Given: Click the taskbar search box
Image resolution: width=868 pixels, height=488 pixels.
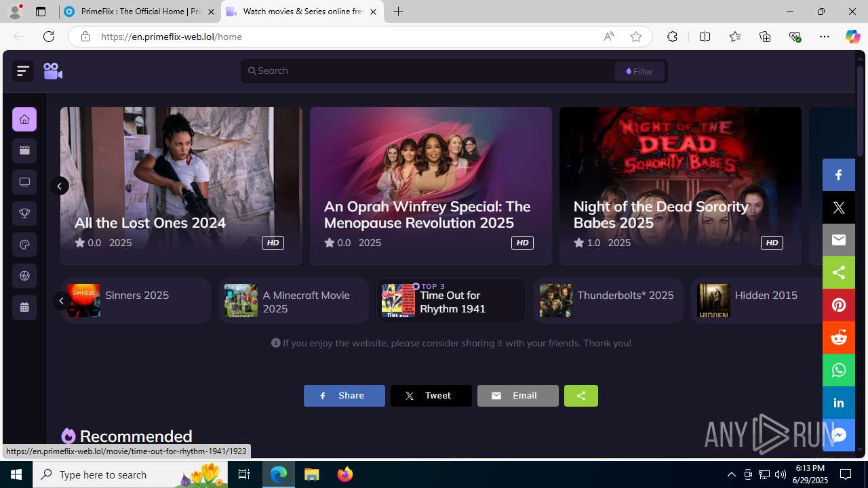Looking at the screenshot, I should point(130,474).
